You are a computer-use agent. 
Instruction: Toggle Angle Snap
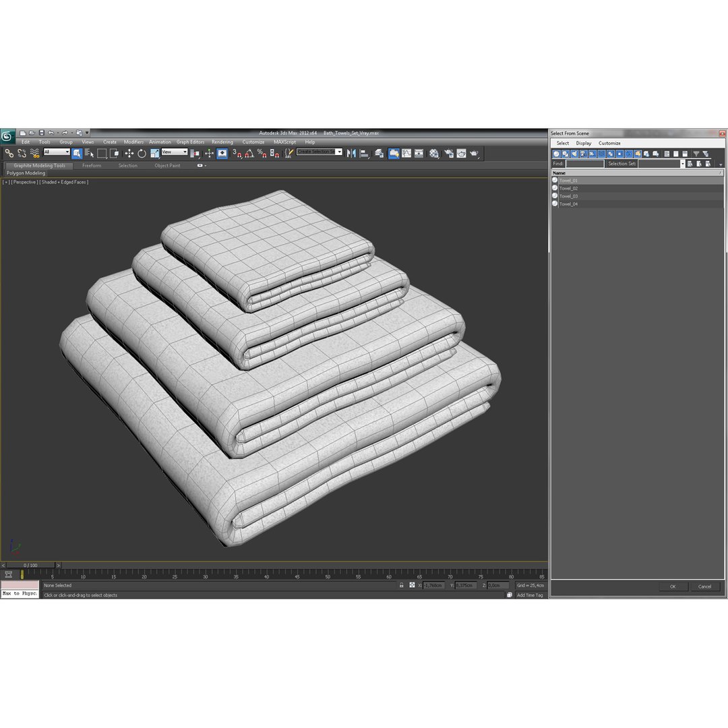pyautogui.click(x=249, y=153)
